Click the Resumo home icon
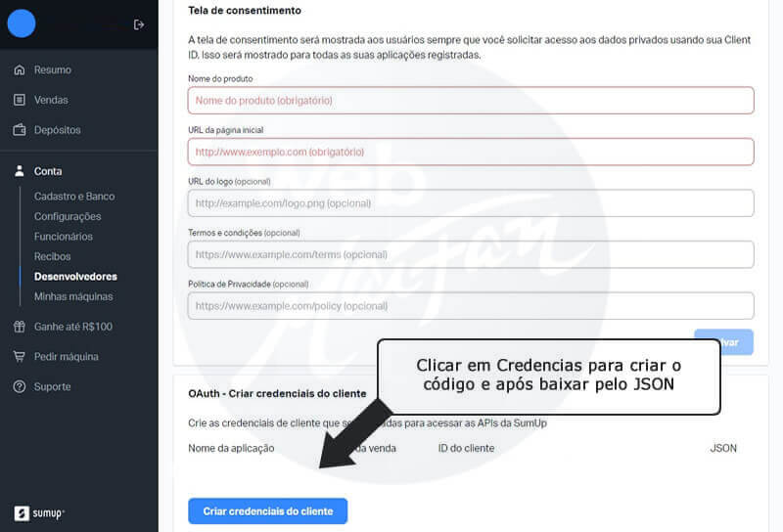 [x=20, y=70]
